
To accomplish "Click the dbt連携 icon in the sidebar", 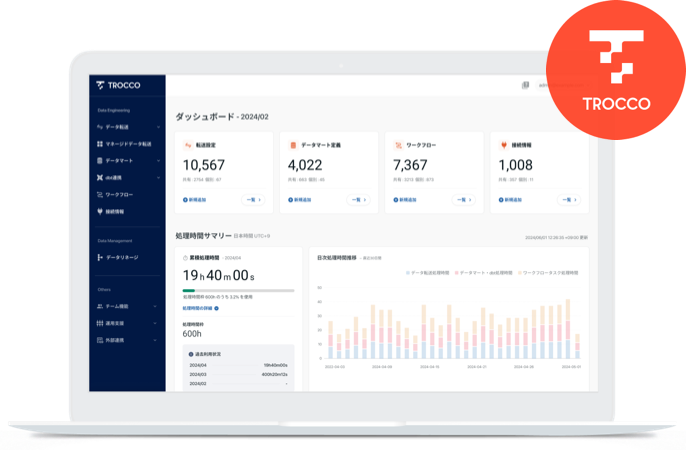I will (x=99, y=178).
